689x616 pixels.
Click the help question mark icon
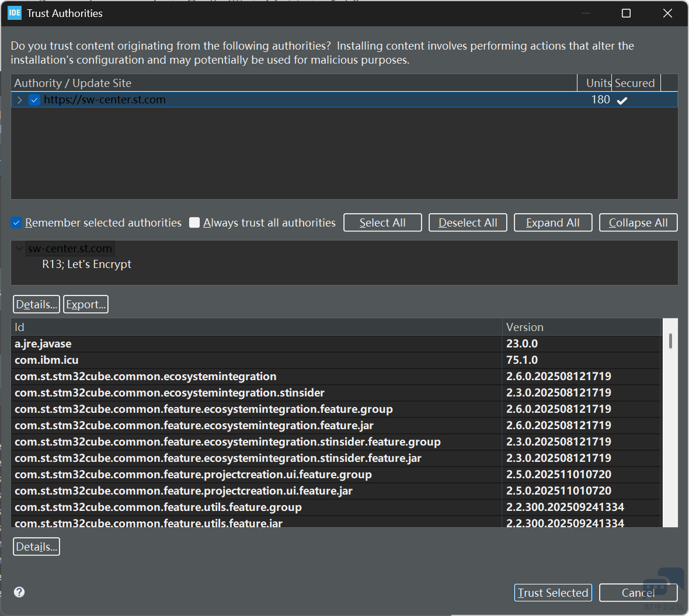tap(19, 592)
